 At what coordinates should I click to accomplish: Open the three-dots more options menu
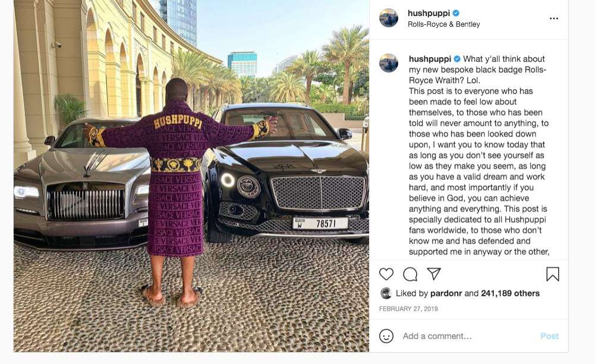pos(553,18)
